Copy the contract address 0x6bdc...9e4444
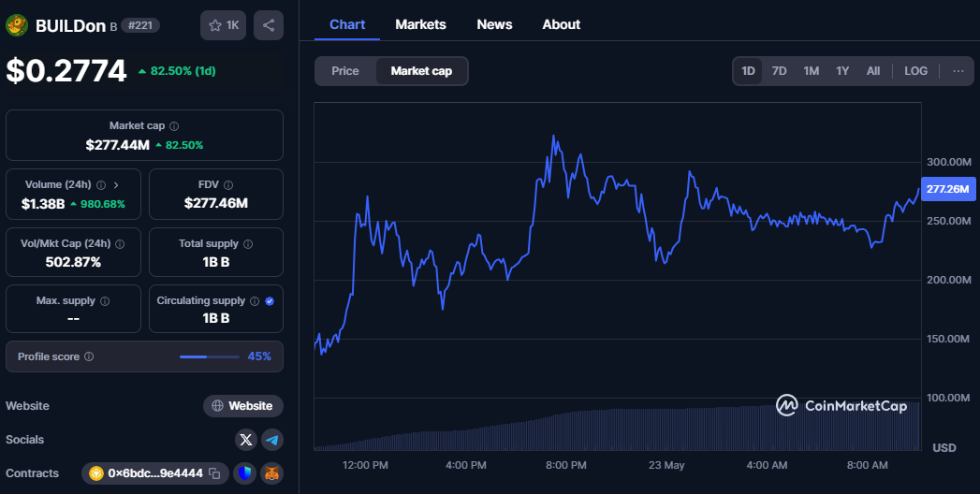 (214, 473)
